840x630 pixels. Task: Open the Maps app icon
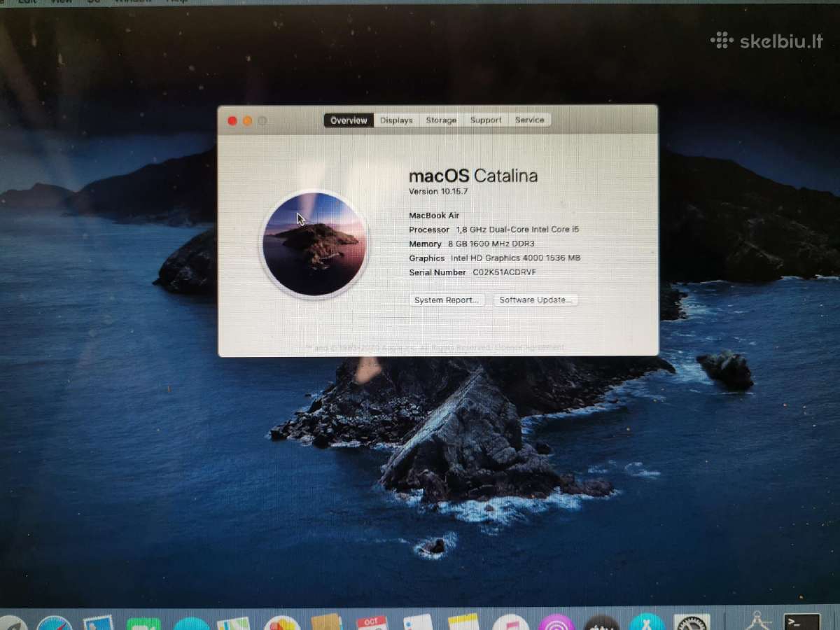[233, 623]
